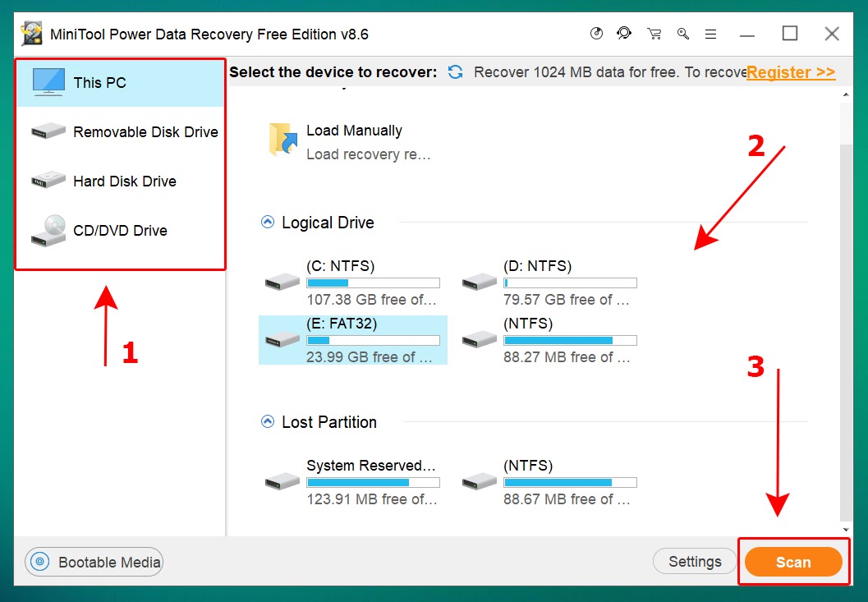868x602 pixels.
Task: Select the D: NTFS drive
Action: click(x=549, y=283)
